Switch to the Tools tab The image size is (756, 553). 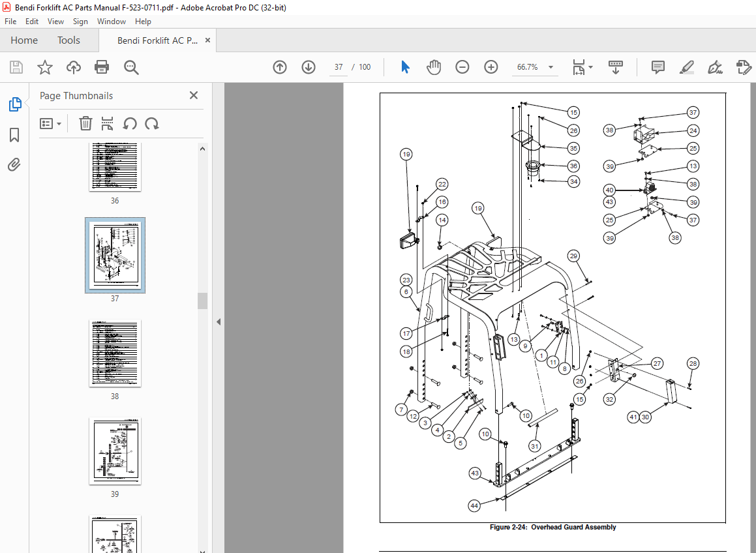pyautogui.click(x=68, y=40)
